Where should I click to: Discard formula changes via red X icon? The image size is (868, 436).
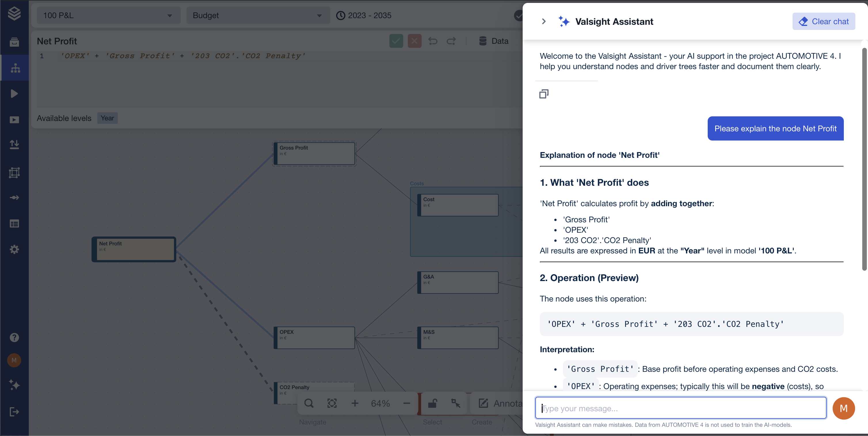(414, 41)
